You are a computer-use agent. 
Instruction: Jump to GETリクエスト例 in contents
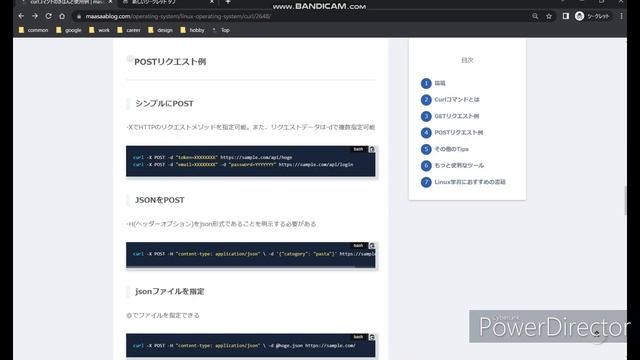tap(450, 116)
